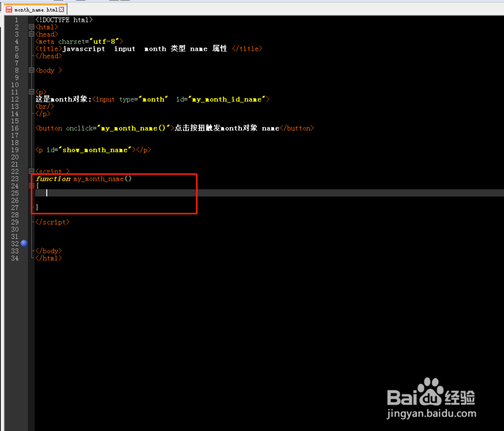Click line number 1 in the margin
The image size is (504, 431).
[x=17, y=20]
